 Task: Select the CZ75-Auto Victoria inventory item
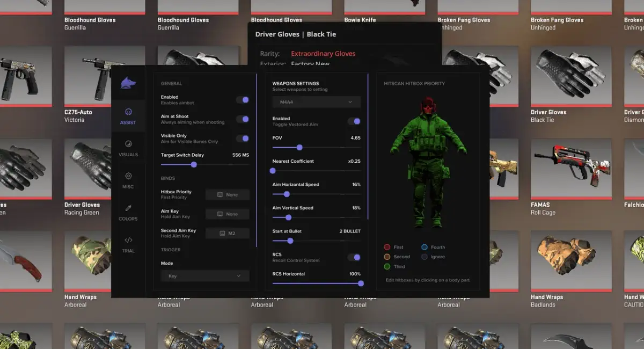(x=105, y=84)
